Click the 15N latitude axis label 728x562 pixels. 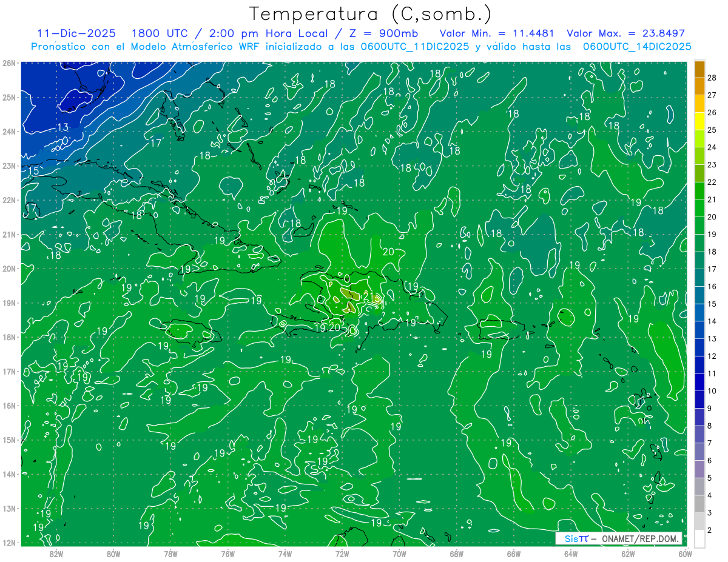click(x=8, y=440)
